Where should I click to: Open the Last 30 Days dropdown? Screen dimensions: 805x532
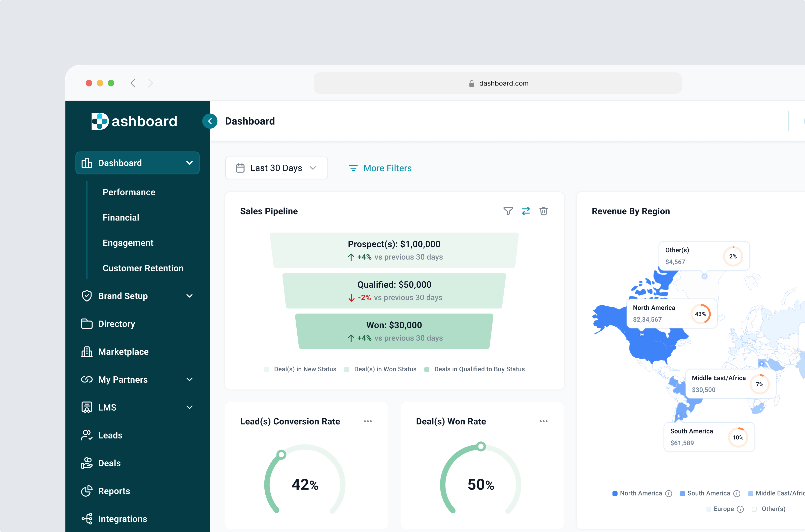[x=276, y=168]
